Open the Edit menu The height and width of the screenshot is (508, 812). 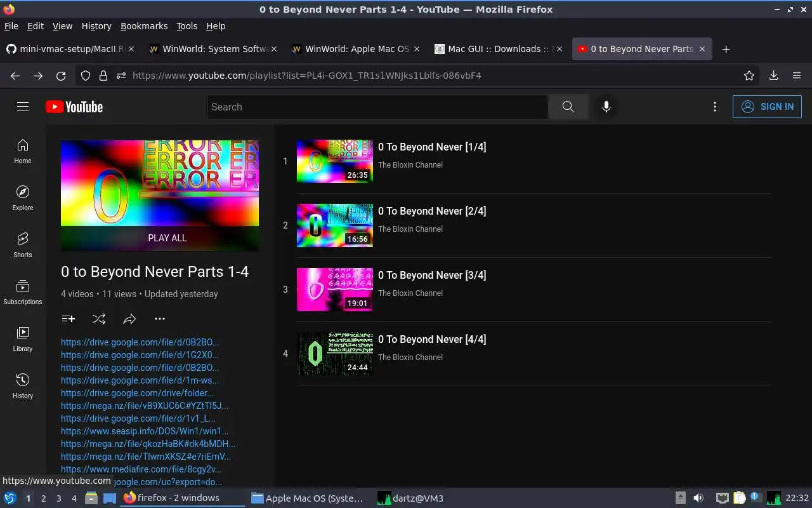[x=36, y=26]
